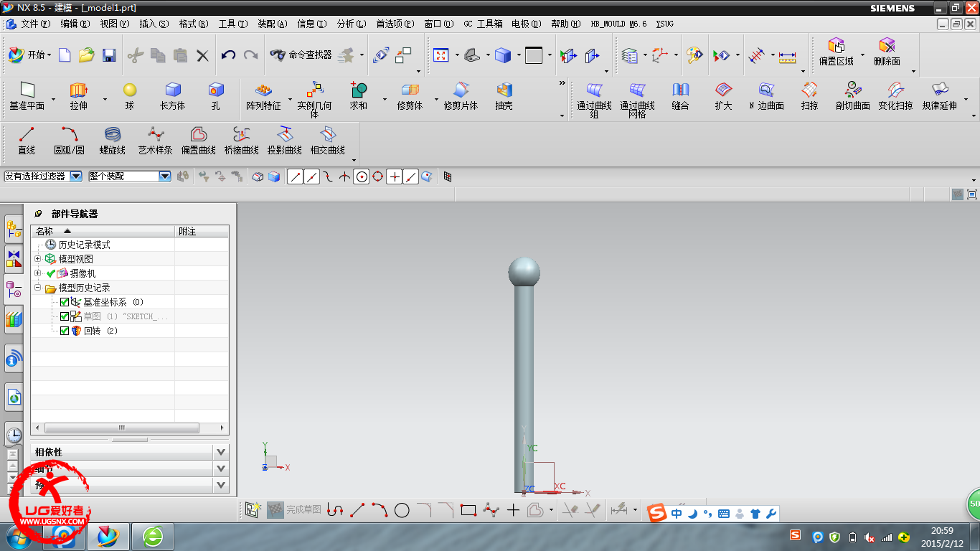Toggle the existing point snap button

[x=395, y=176]
